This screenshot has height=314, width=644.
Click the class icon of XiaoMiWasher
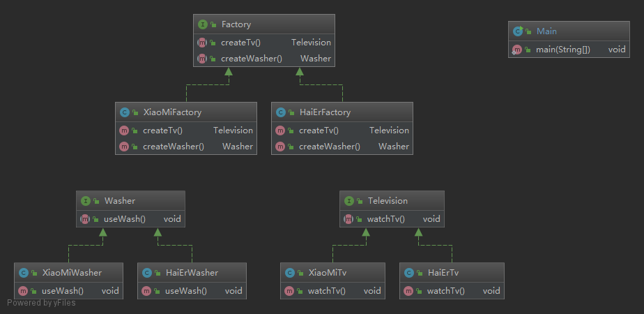[24, 273]
